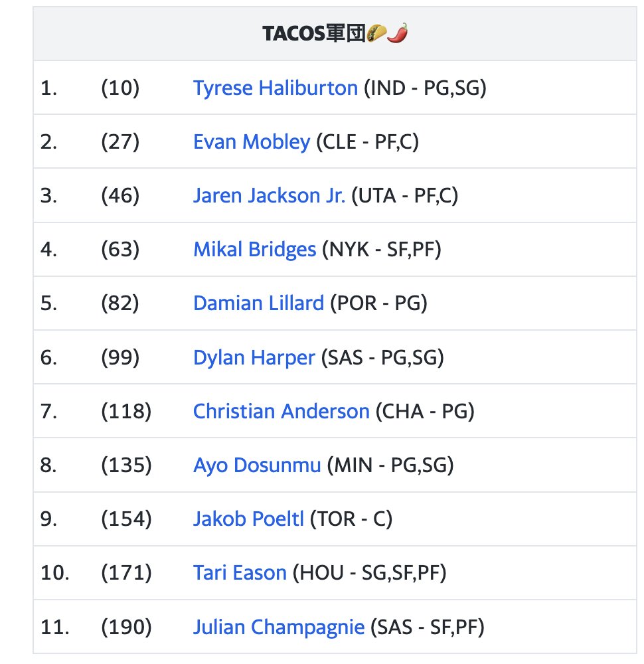Open the Ayo Dosunmu player link
Screen dimensions: 644x664
pos(257,465)
